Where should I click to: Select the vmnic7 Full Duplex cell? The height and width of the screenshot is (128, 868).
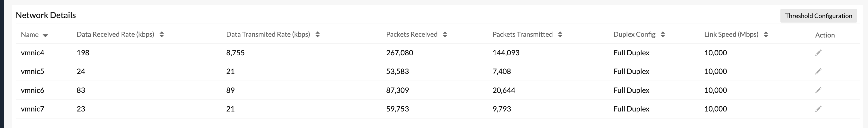(631, 109)
